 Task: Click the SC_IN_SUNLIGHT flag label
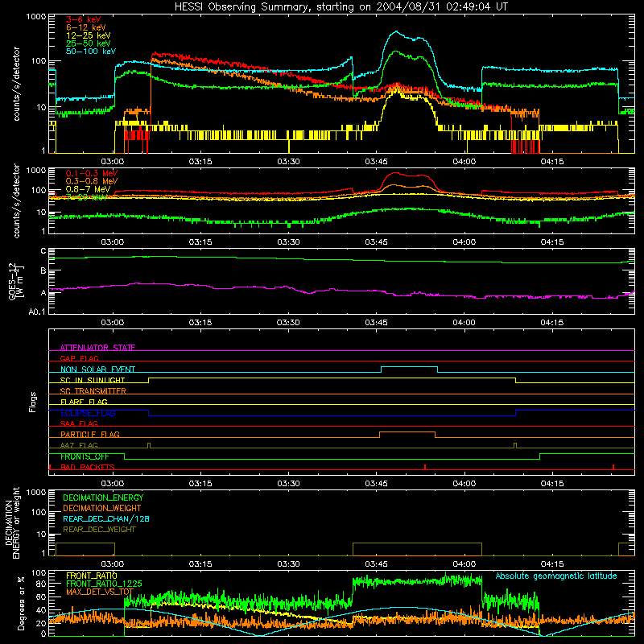(x=93, y=380)
